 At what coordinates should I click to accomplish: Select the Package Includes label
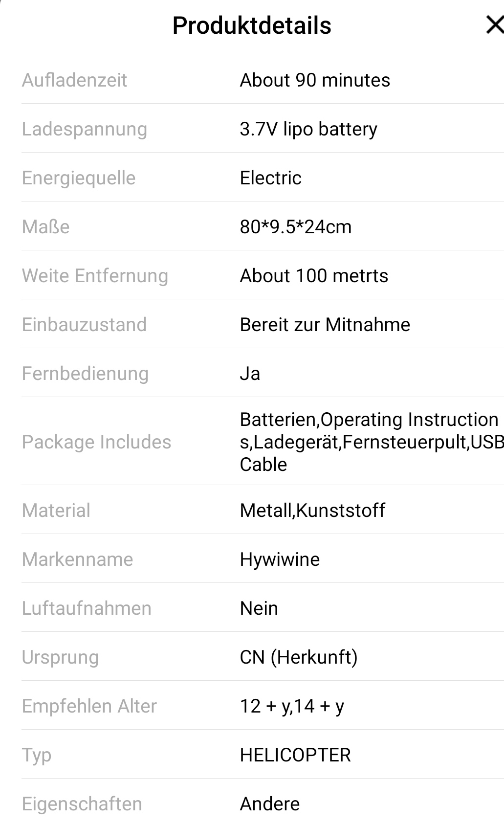tap(96, 442)
